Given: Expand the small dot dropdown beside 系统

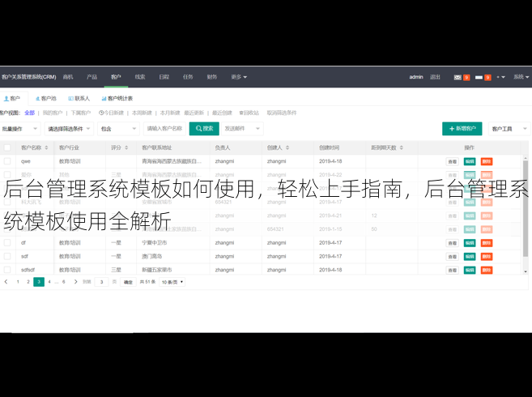Looking at the screenshot, I should 500,78.
